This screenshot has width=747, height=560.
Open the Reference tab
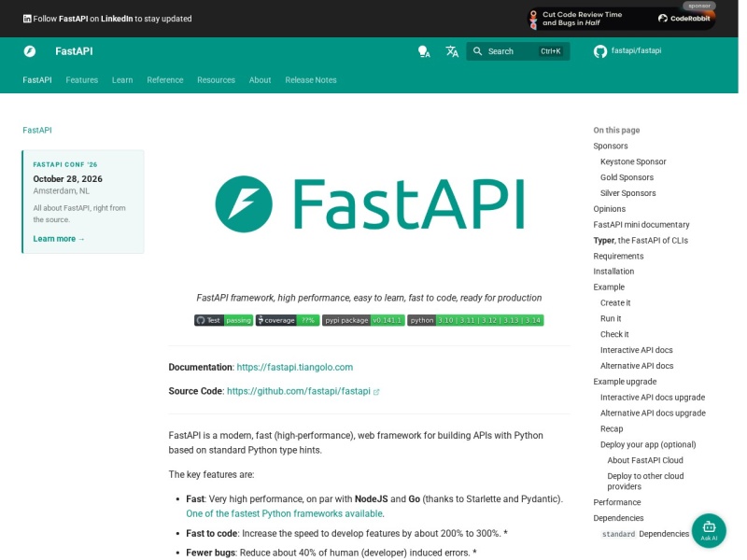(x=165, y=80)
